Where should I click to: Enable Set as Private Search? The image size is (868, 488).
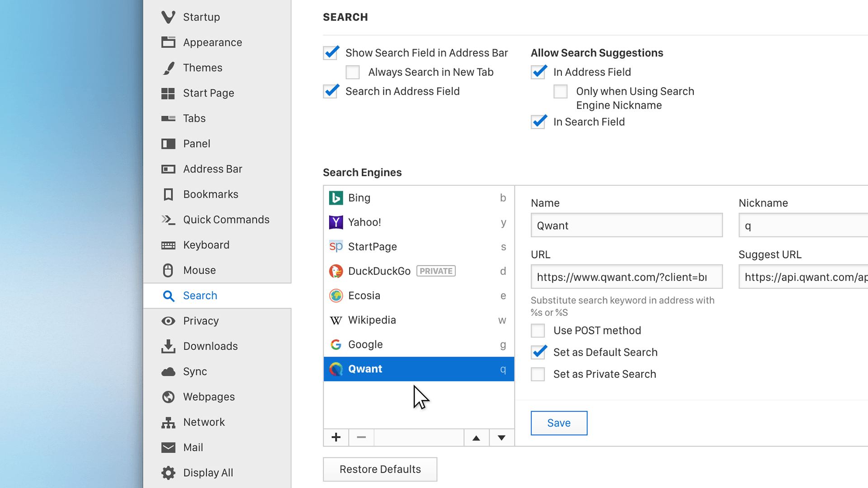(538, 374)
